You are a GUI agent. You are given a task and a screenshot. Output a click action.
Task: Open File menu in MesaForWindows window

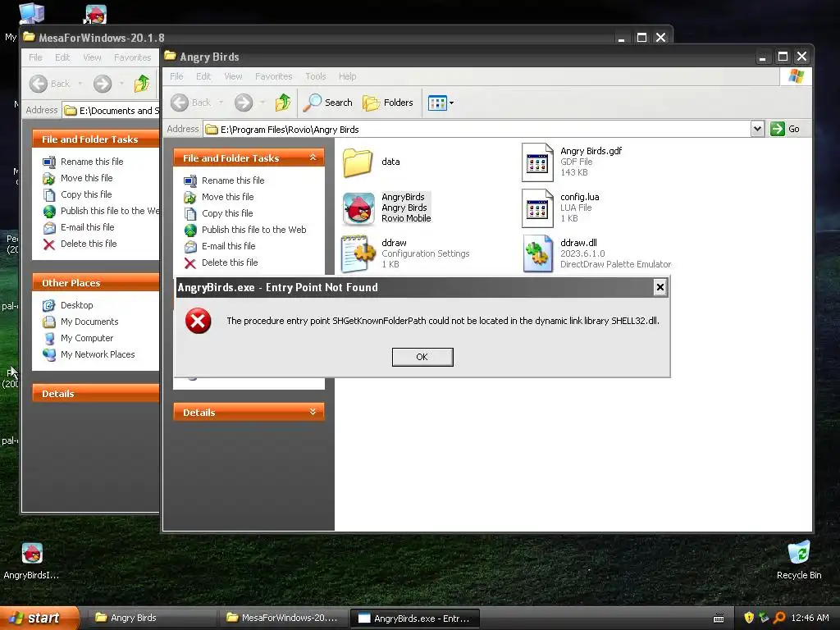[x=35, y=57]
